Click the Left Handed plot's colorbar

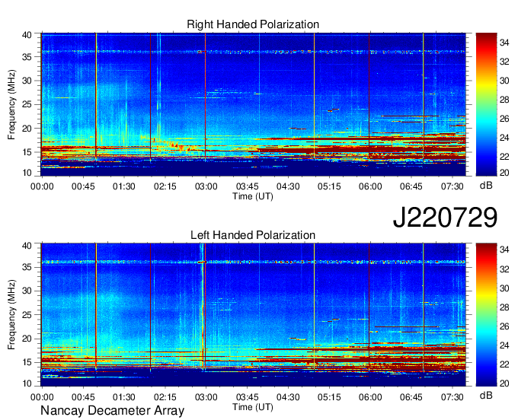click(x=486, y=315)
